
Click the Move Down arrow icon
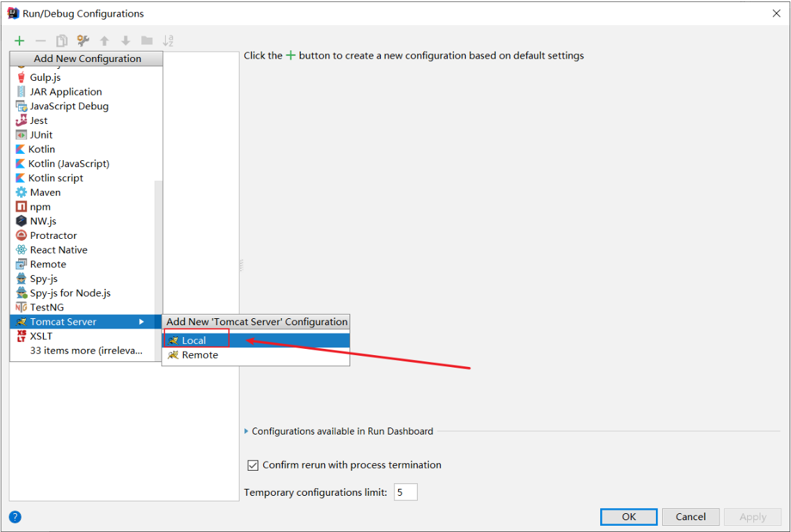click(125, 41)
